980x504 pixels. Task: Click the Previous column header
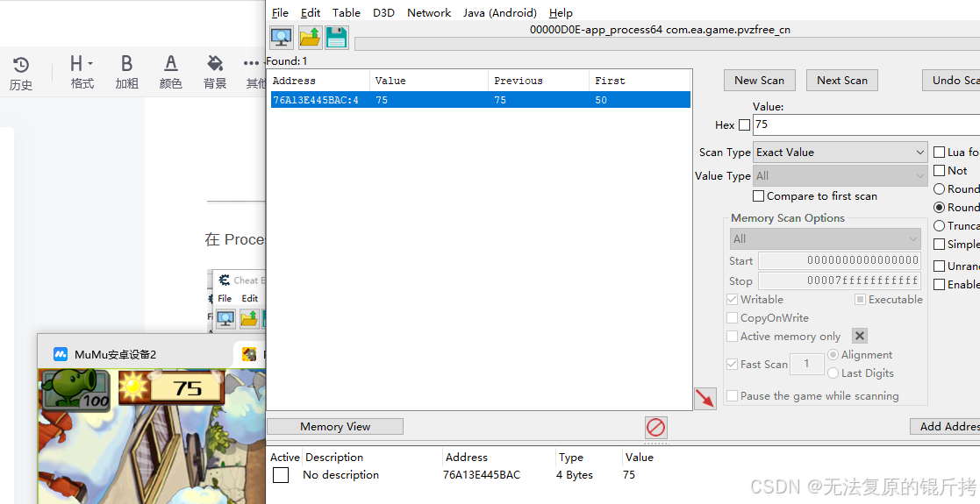pyautogui.click(x=538, y=81)
